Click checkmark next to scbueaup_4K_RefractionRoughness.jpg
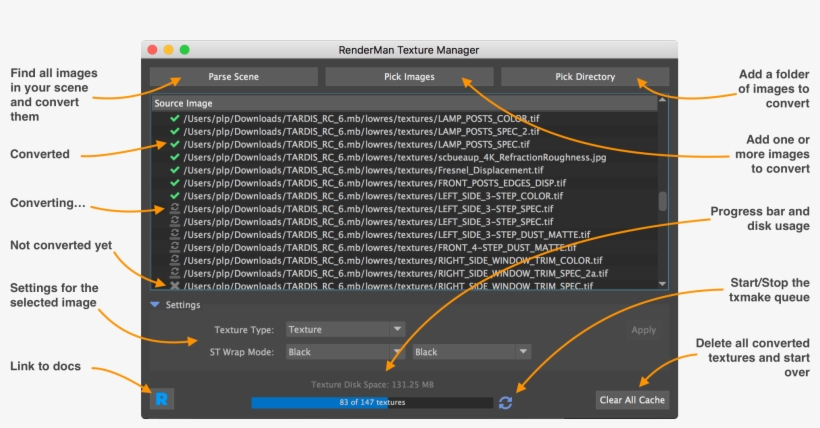The height and width of the screenshot is (428, 820). point(175,157)
